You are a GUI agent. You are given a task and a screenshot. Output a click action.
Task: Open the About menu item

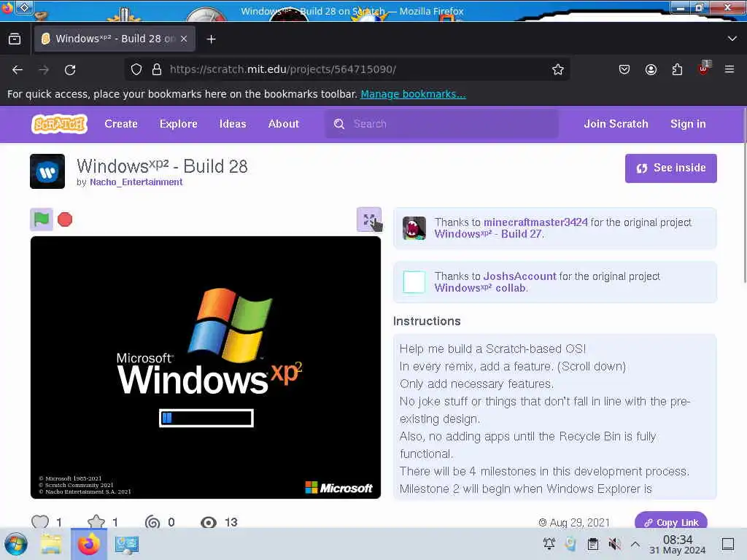(284, 124)
